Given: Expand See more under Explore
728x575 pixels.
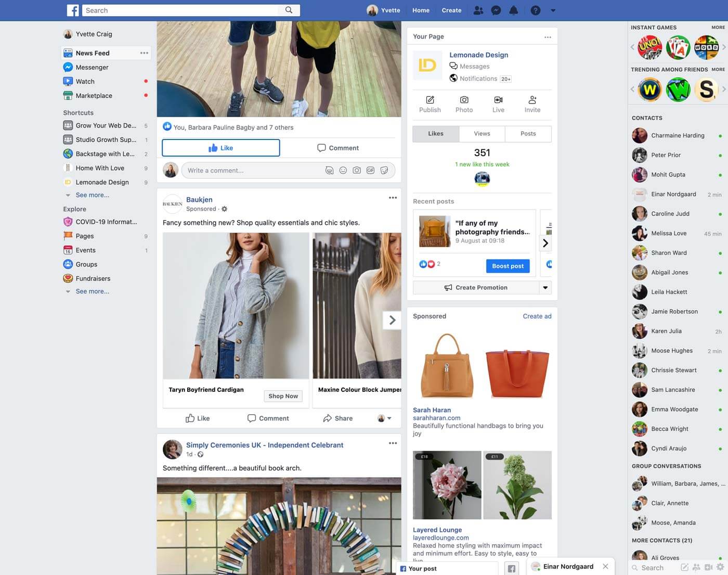Looking at the screenshot, I should coord(92,291).
